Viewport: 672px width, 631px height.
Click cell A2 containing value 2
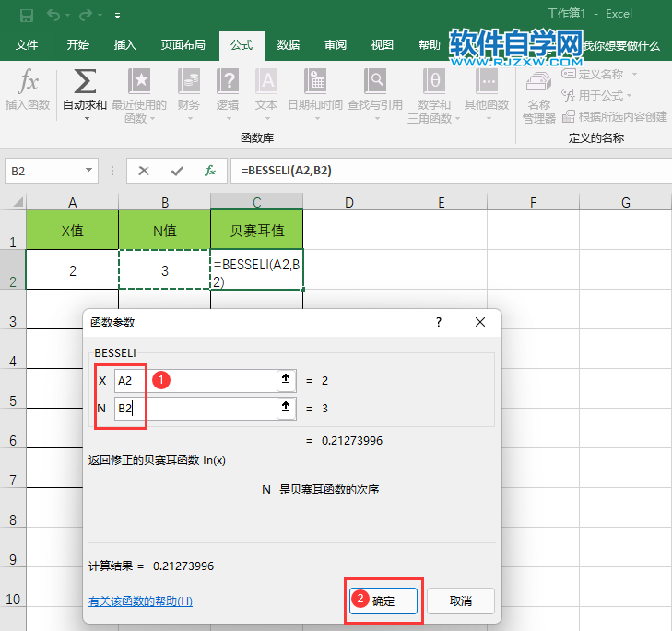[73, 269]
